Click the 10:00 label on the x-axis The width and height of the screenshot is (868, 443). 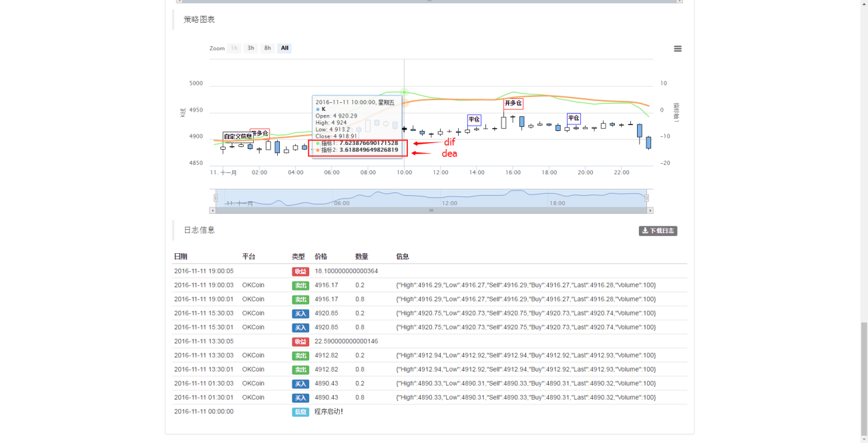[x=404, y=172]
